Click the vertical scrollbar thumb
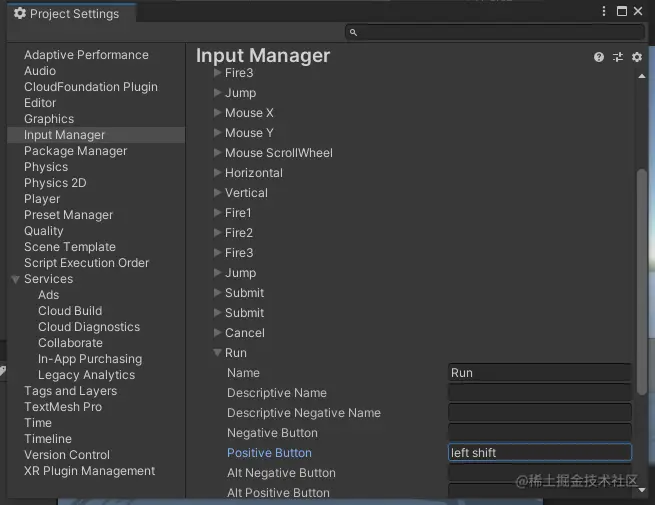 click(642, 282)
